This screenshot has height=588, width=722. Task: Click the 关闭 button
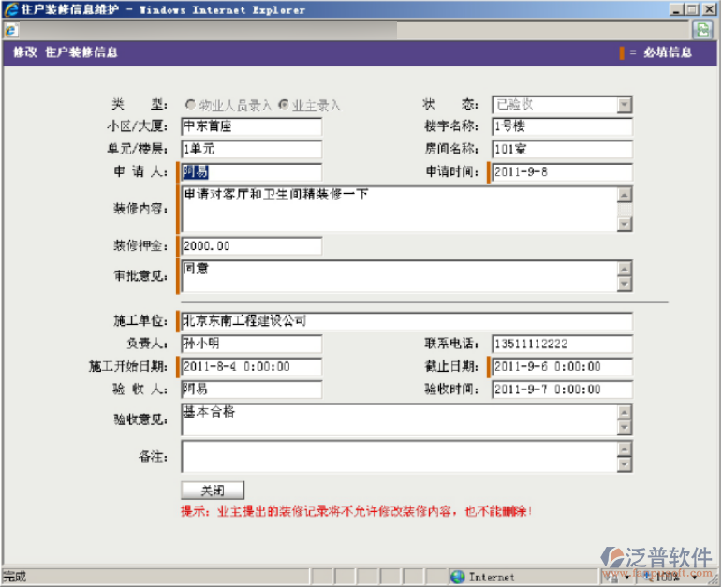click(x=213, y=491)
